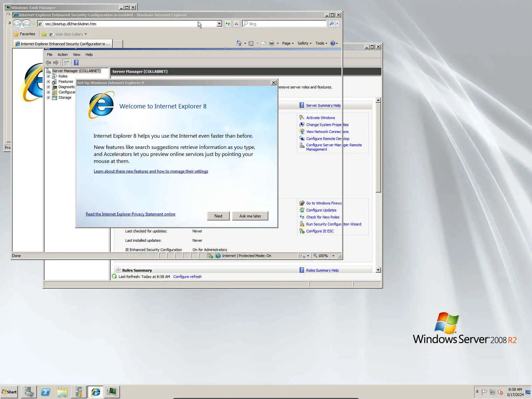Click the RSS Feeds icon in IE
Image resolution: width=532 pixels, height=399 pixels.
[x=251, y=43]
